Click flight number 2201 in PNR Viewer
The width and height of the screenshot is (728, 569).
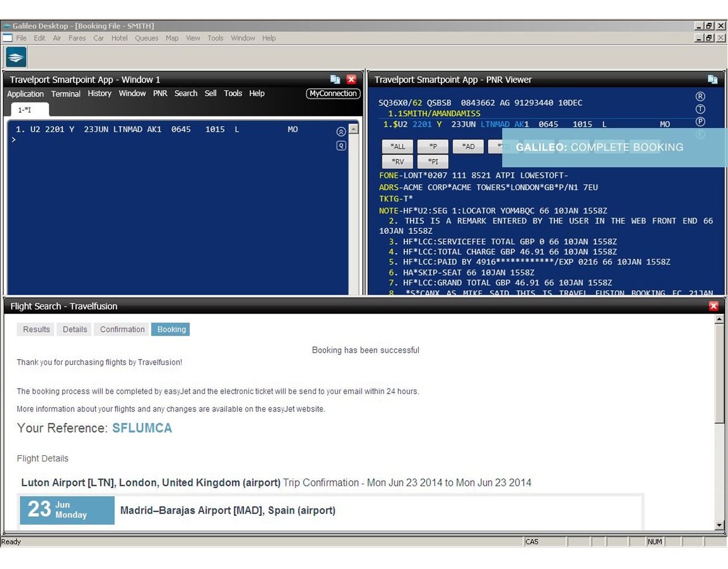click(422, 124)
